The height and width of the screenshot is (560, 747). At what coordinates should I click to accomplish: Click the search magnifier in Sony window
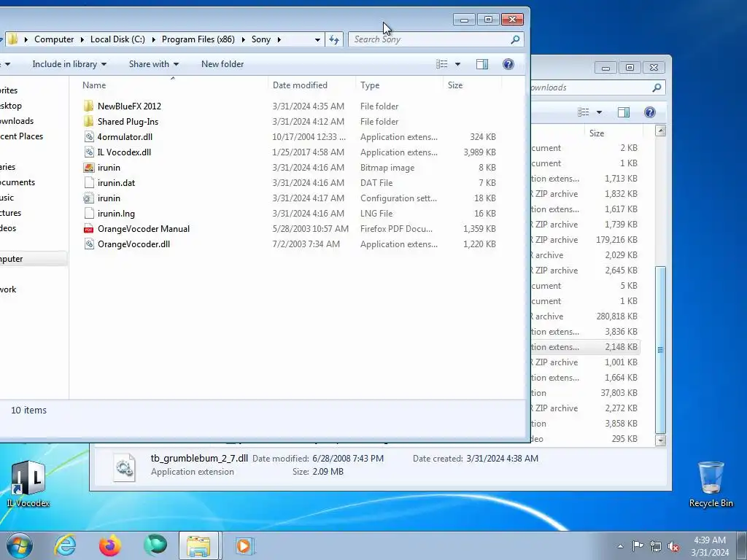pos(515,39)
